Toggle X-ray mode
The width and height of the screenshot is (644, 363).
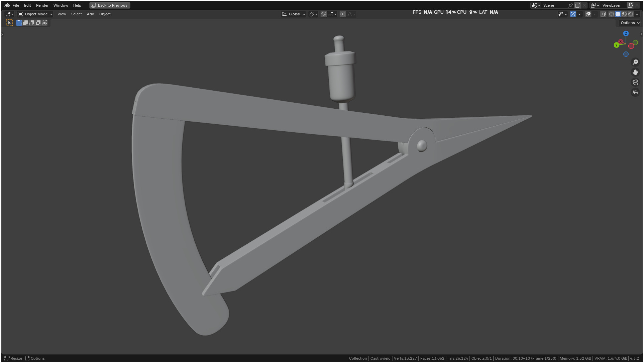click(603, 14)
